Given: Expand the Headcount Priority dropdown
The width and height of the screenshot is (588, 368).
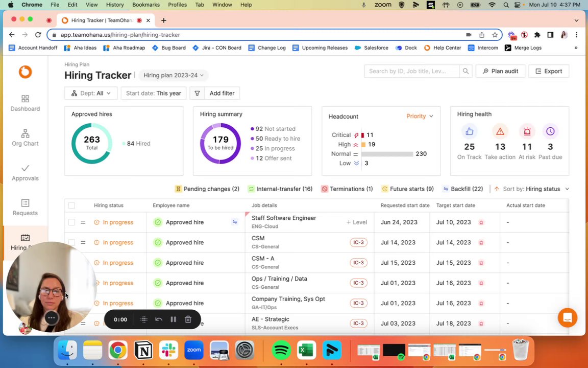Looking at the screenshot, I should tap(420, 117).
